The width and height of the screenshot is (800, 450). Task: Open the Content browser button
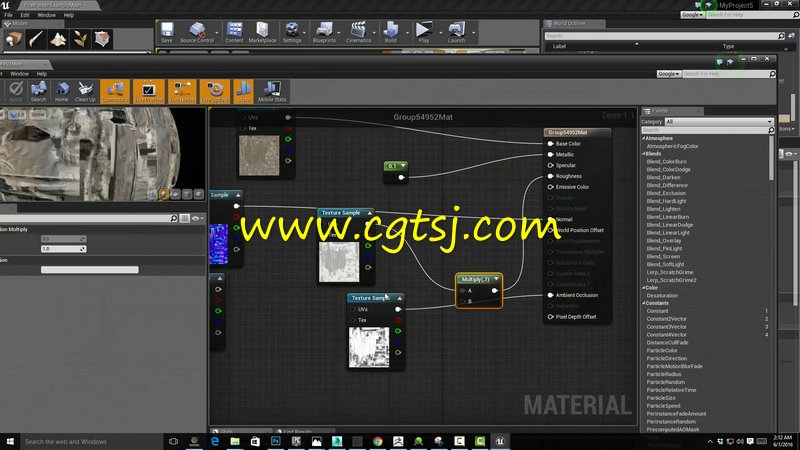coord(234,32)
